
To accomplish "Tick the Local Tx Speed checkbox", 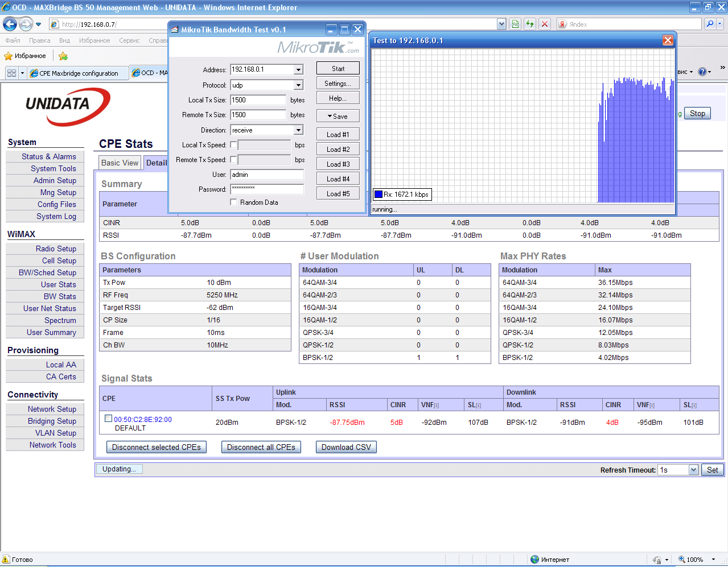I will click(x=233, y=145).
